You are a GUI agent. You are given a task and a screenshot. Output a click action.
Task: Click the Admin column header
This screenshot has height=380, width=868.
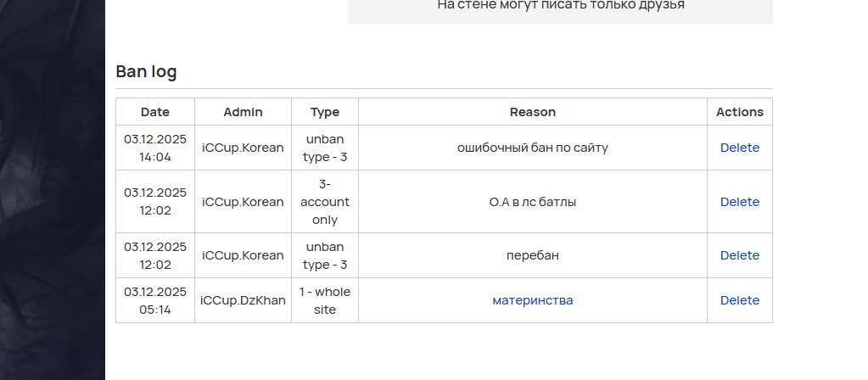click(x=243, y=112)
